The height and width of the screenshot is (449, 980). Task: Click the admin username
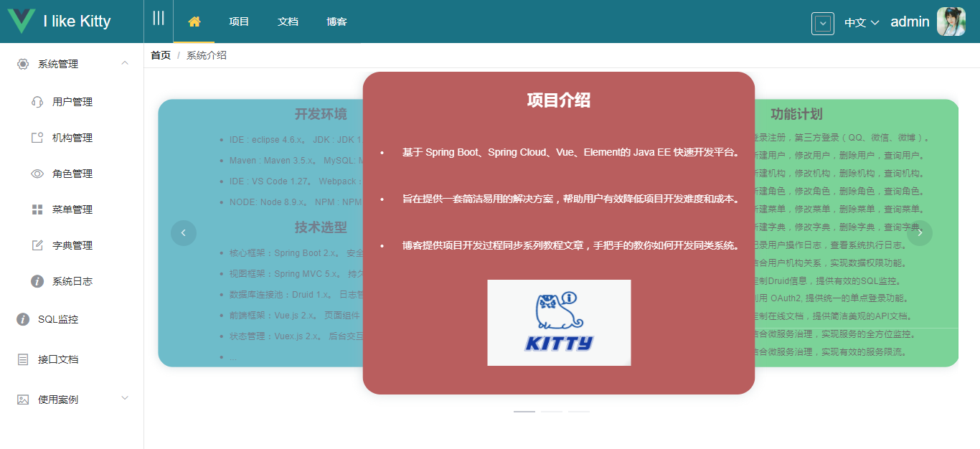click(910, 22)
